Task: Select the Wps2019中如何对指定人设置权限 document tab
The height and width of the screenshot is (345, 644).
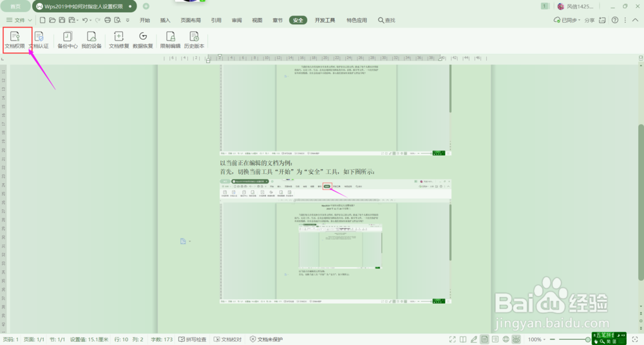Action: (84, 6)
